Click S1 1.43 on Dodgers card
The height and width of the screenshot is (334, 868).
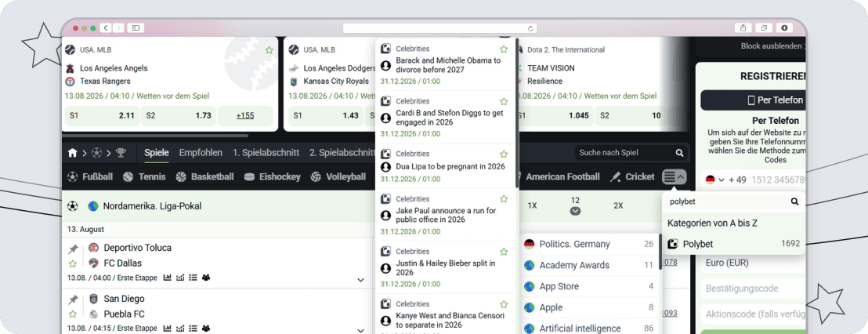[x=326, y=116]
